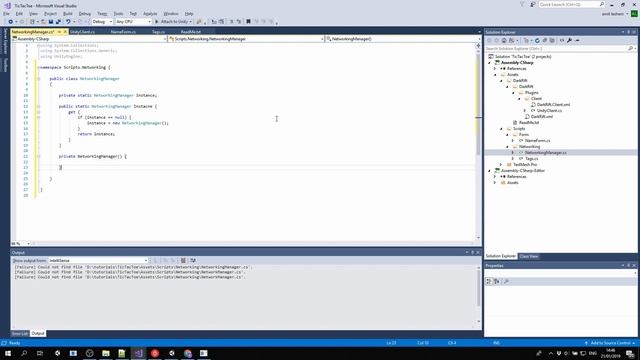Switch to the Class View tab
The height and width of the screenshot is (360, 640).
click(x=529, y=256)
